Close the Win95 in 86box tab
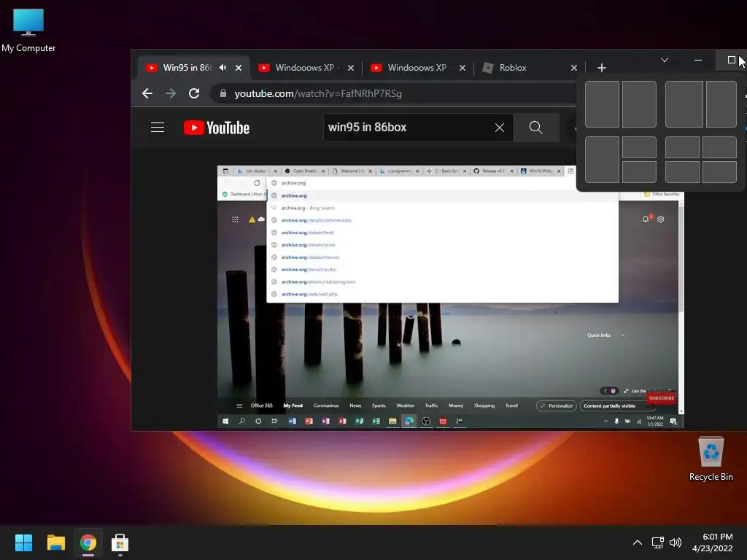 pos(239,68)
